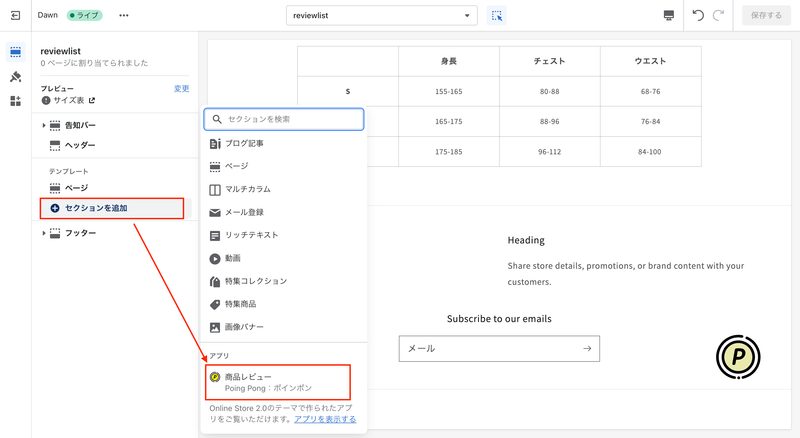Click the redo arrow

coord(718,15)
